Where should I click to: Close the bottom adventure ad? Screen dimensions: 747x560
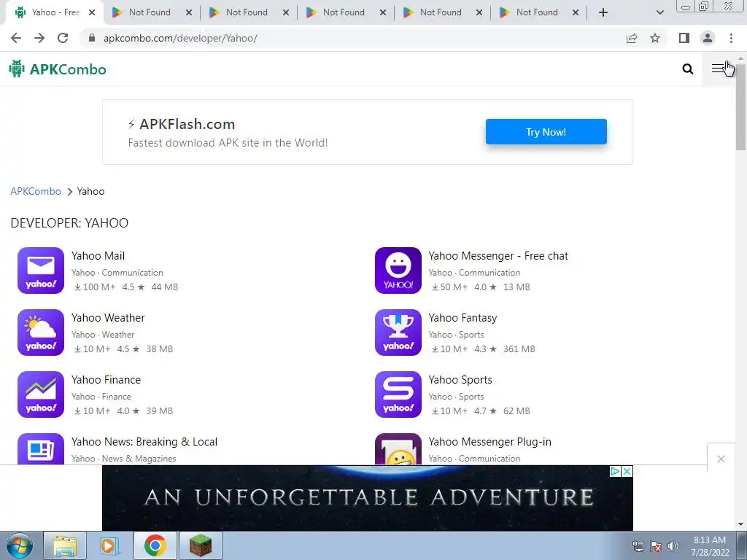coord(627,472)
